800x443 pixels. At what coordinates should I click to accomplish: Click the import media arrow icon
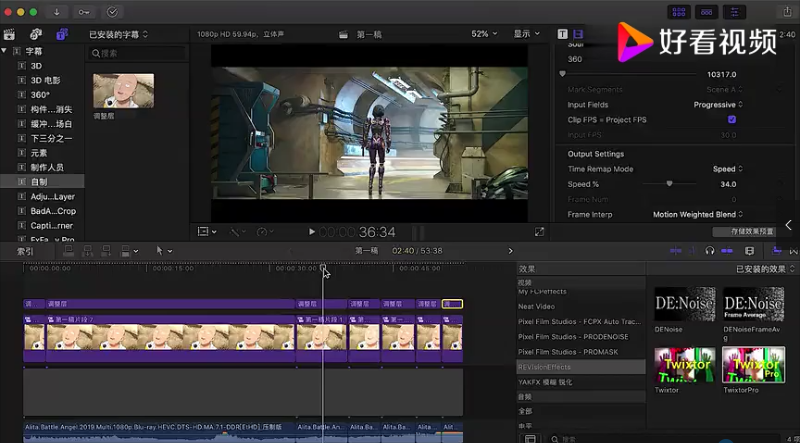tap(56, 12)
